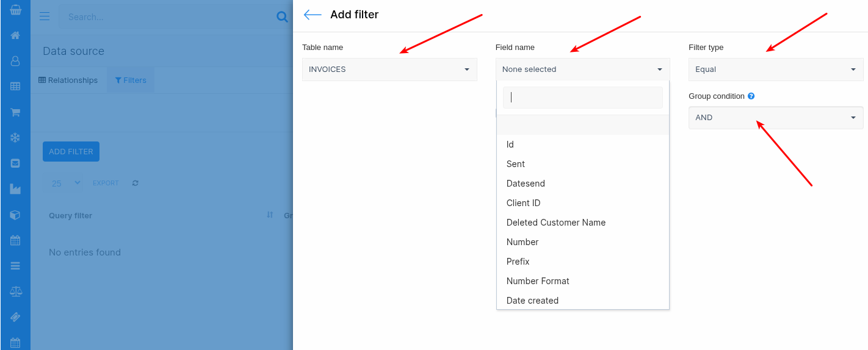The height and width of the screenshot is (350, 868).
Task: Open the user profile sidebar icon
Action: click(15, 61)
